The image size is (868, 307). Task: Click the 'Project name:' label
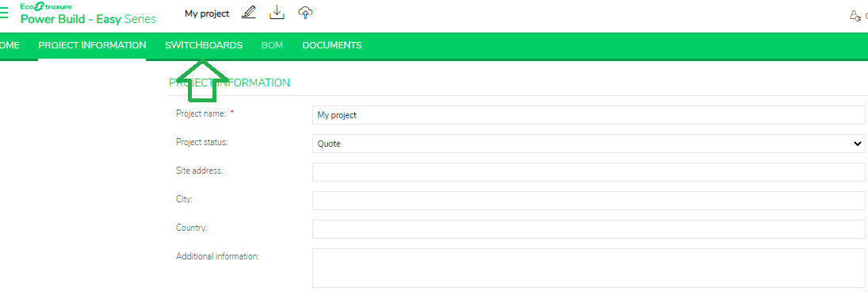tap(201, 113)
